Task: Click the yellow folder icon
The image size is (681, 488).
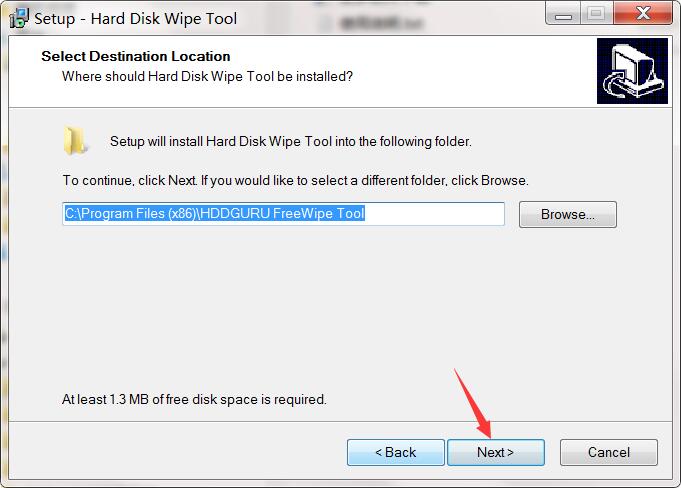Action: (x=73, y=141)
